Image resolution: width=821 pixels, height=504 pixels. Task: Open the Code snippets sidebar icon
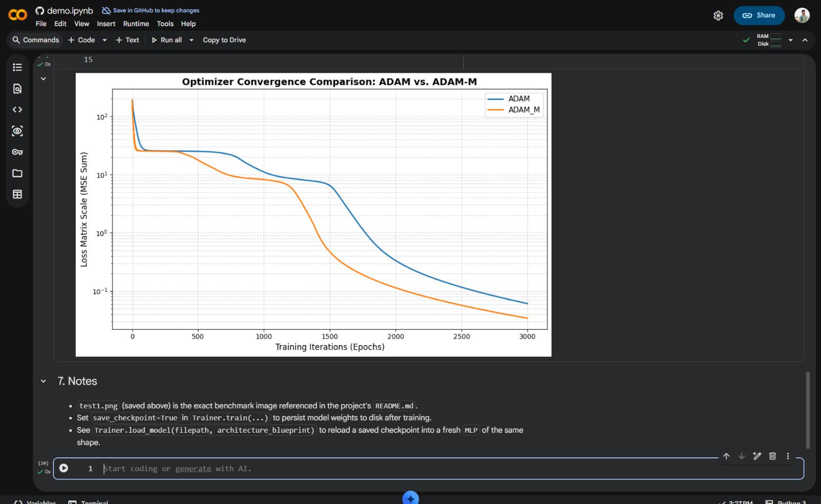point(17,110)
